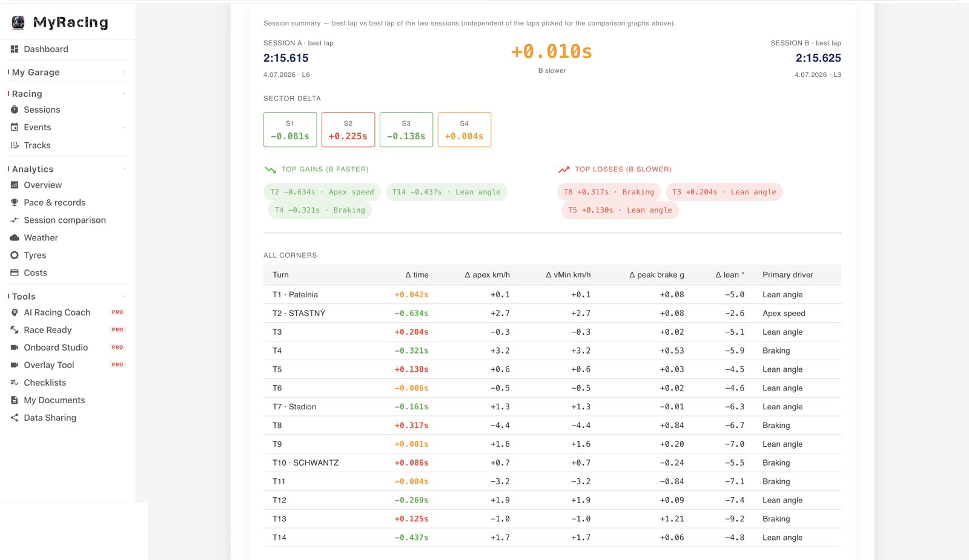Click the T2 Apex speed gain chip
The image size is (969, 560).
(x=322, y=192)
